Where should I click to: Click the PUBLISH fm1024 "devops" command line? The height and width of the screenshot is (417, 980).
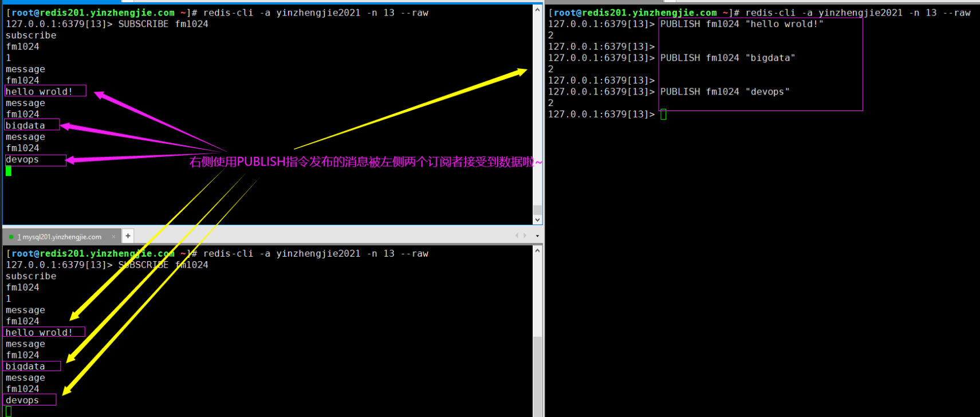(x=725, y=92)
